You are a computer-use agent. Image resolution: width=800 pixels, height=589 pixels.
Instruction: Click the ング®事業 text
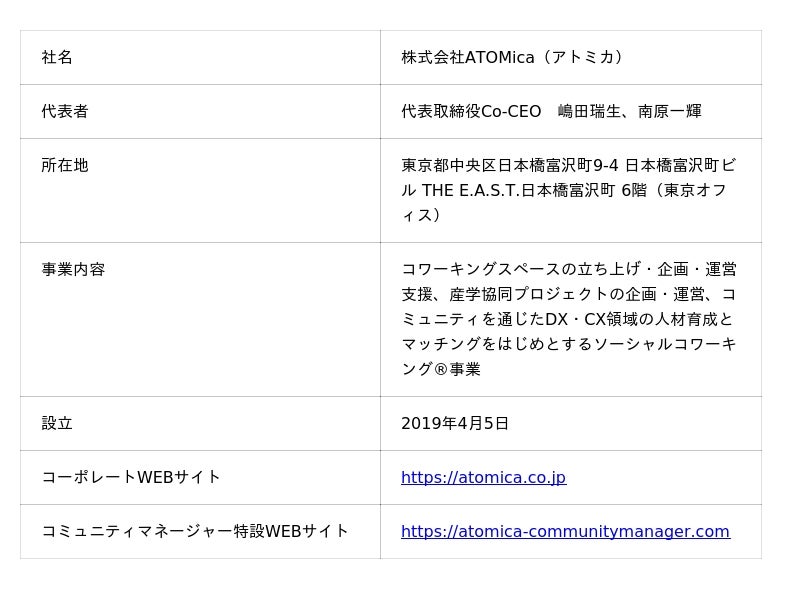pos(441,369)
